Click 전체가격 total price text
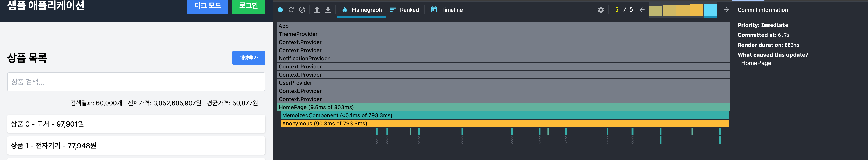 click(x=164, y=103)
